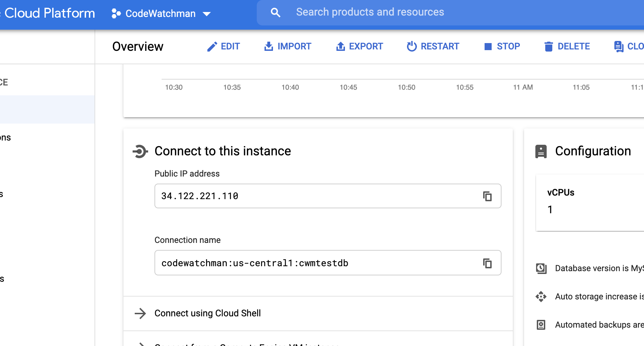Click the clone instance icon
The width and height of the screenshot is (644, 346).
[619, 47]
